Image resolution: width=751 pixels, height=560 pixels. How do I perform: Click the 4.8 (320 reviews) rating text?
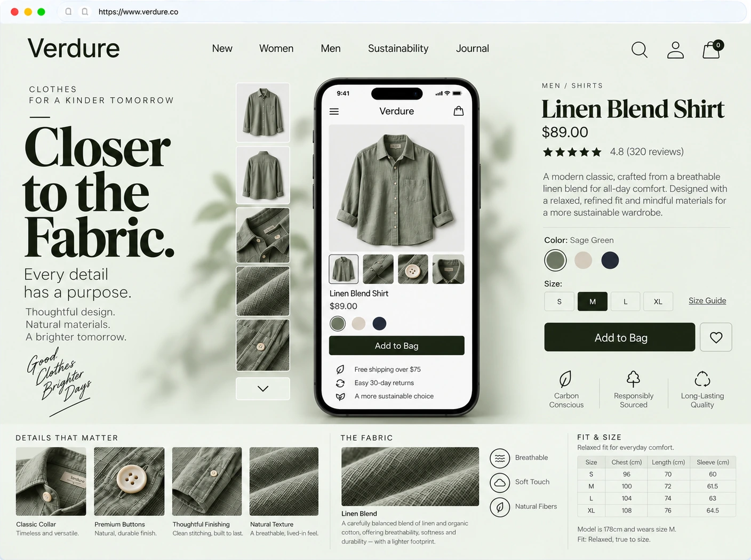click(647, 152)
